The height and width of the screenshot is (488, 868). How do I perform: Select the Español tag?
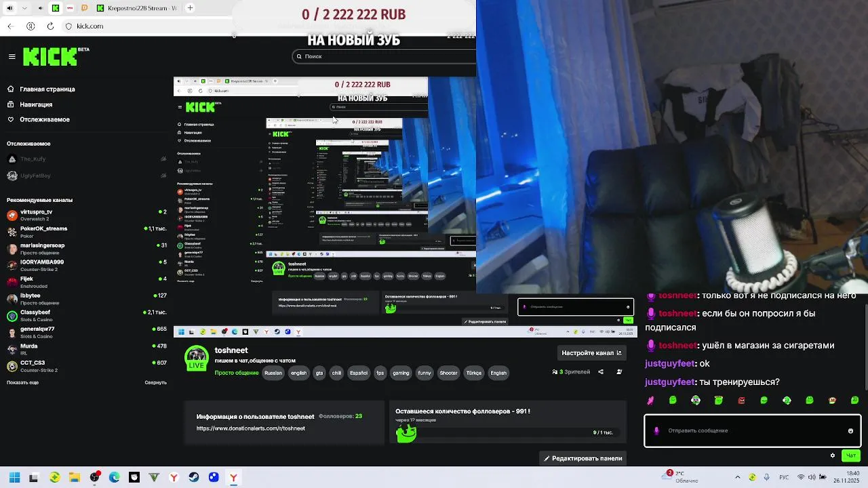358,373
